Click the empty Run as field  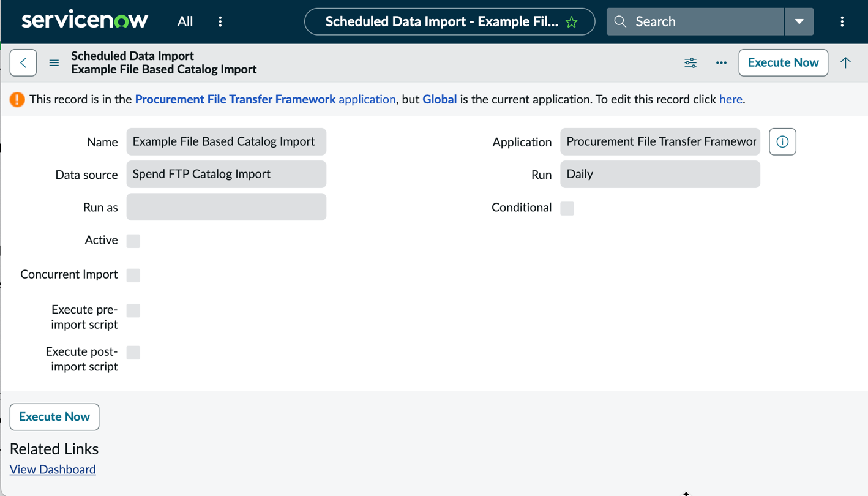click(x=226, y=207)
